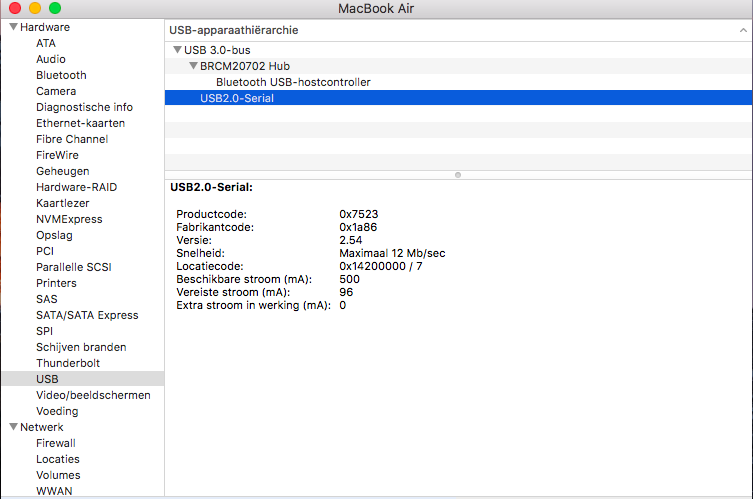Select SATA/SATA Express in the sidebar
753x499 pixels.
click(x=87, y=315)
